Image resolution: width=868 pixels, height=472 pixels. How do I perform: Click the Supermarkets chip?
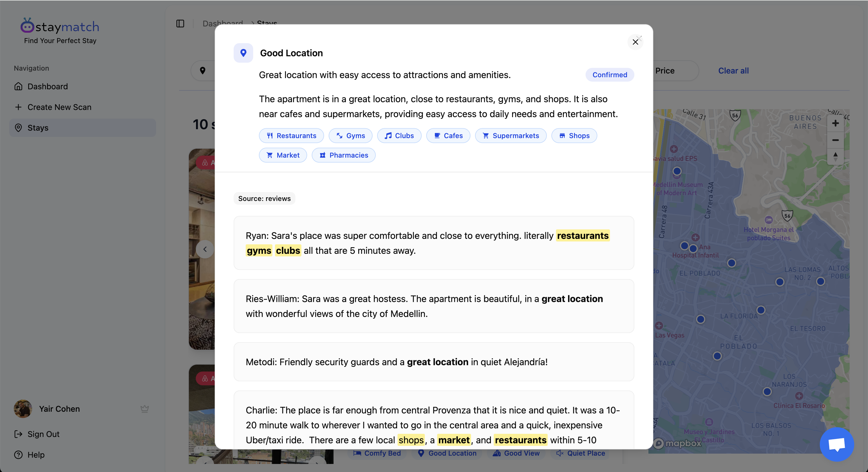click(x=511, y=136)
